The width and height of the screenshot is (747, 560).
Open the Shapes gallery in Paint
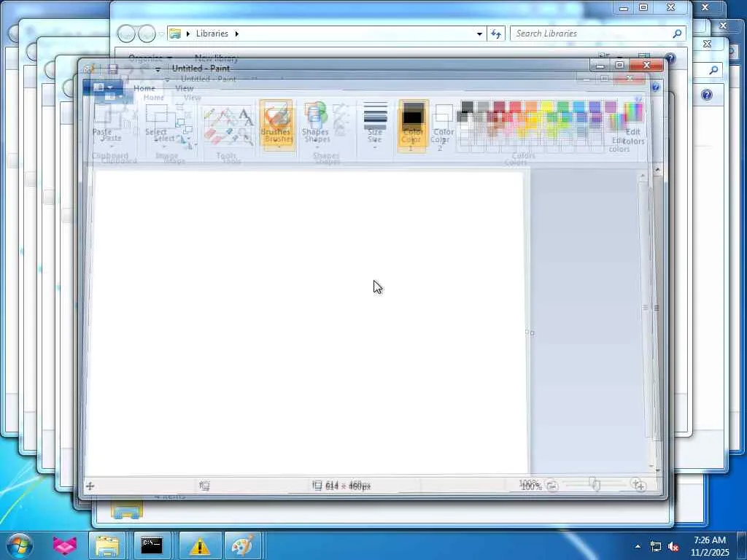[x=315, y=122]
